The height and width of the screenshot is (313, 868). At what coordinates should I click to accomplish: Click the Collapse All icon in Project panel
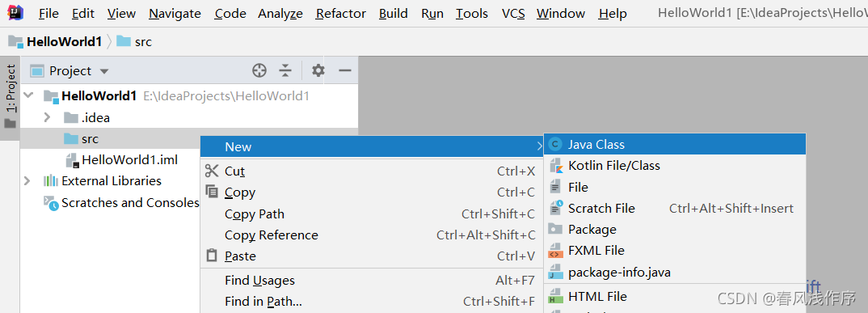tap(285, 70)
